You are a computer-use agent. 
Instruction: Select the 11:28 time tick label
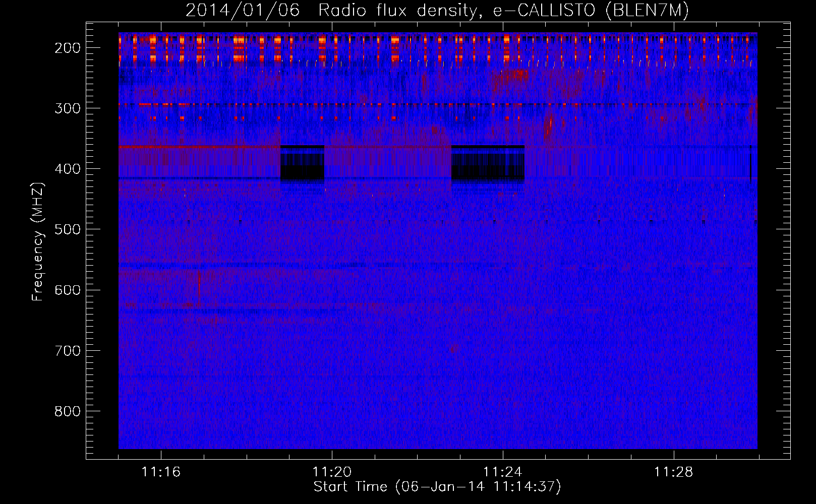pyautogui.click(x=674, y=472)
